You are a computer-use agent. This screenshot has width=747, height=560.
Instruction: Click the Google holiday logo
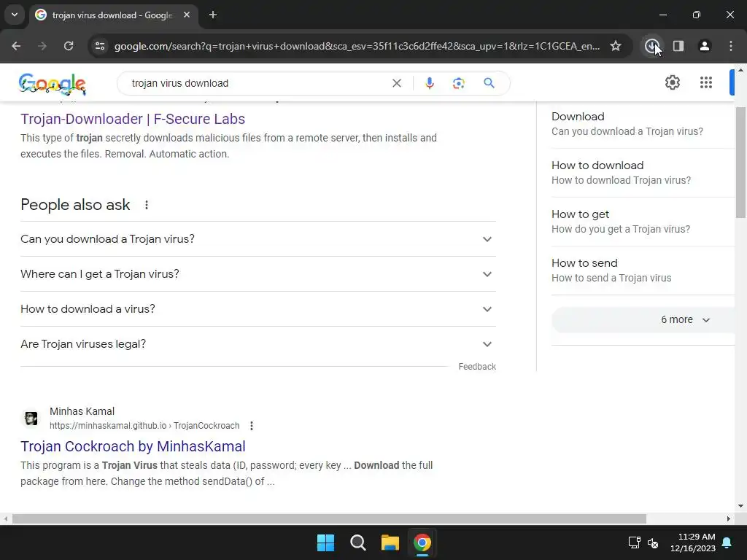point(53,84)
